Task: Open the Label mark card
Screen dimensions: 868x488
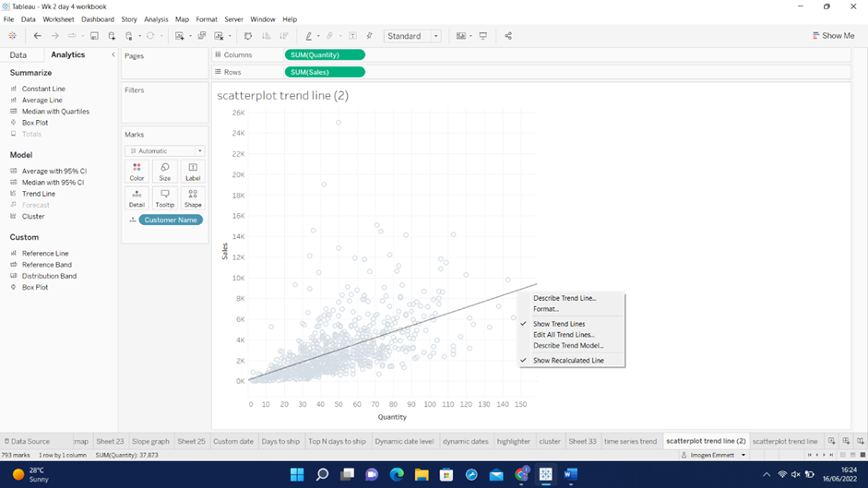Action: [x=193, y=172]
